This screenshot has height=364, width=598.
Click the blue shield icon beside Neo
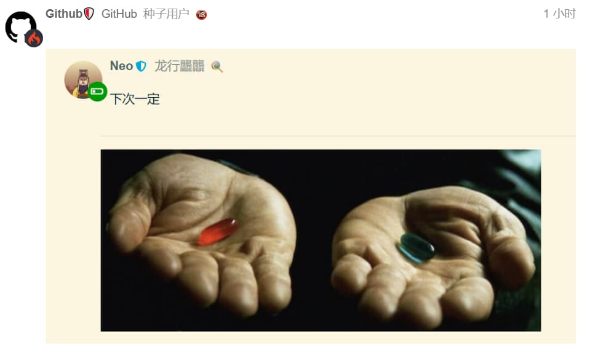point(141,66)
